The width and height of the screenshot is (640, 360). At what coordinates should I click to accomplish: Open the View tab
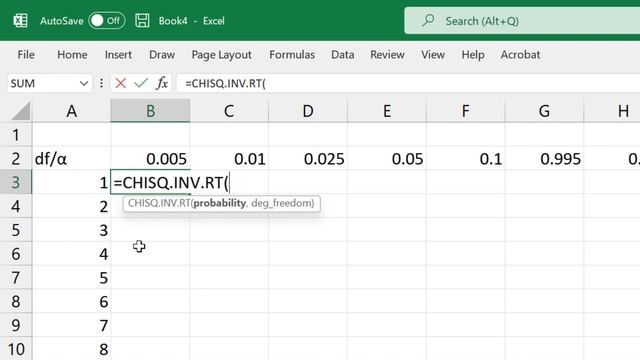pos(433,55)
